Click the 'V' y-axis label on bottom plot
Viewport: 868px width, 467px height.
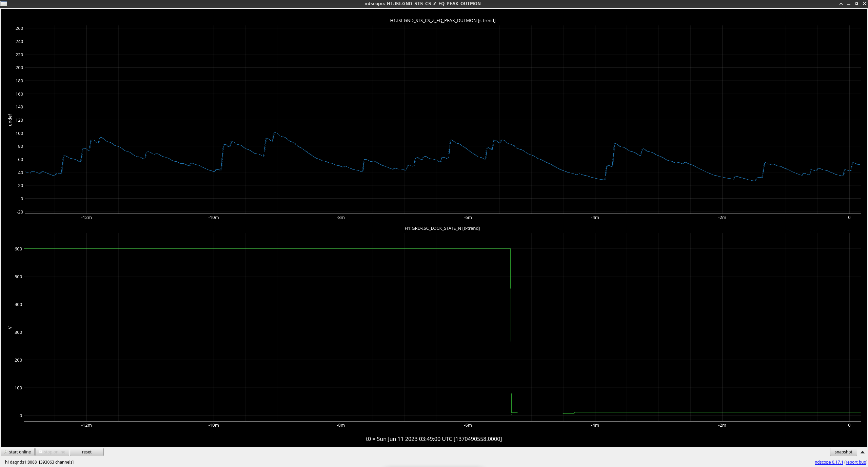tap(10, 328)
